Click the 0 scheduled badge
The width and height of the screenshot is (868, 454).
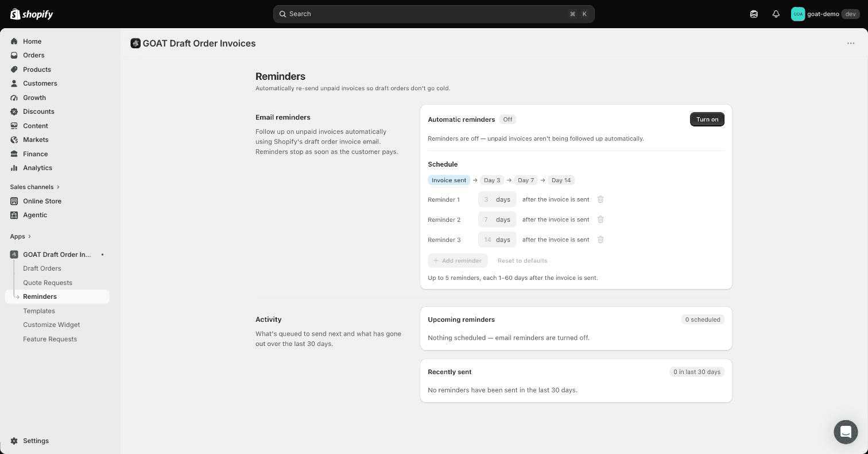pyautogui.click(x=703, y=320)
